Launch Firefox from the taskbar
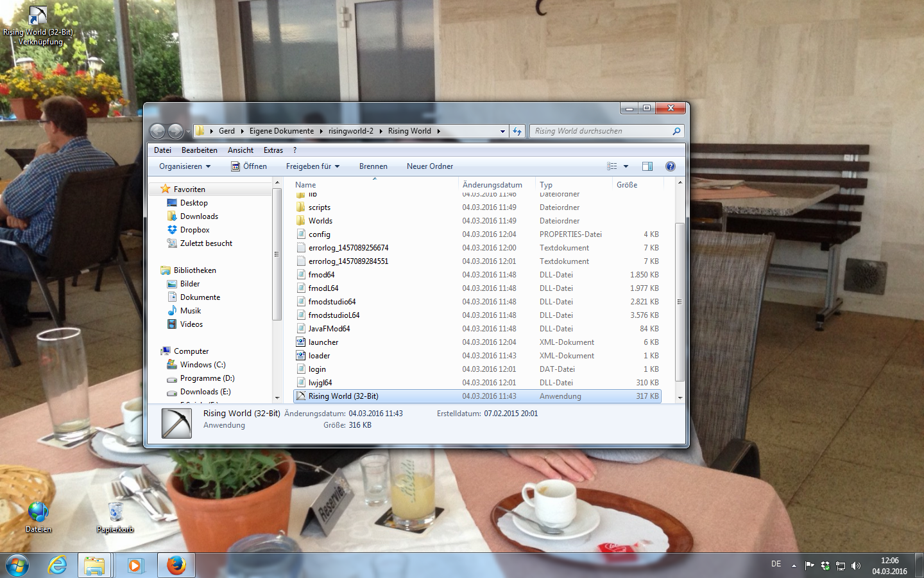 click(176, 565)
